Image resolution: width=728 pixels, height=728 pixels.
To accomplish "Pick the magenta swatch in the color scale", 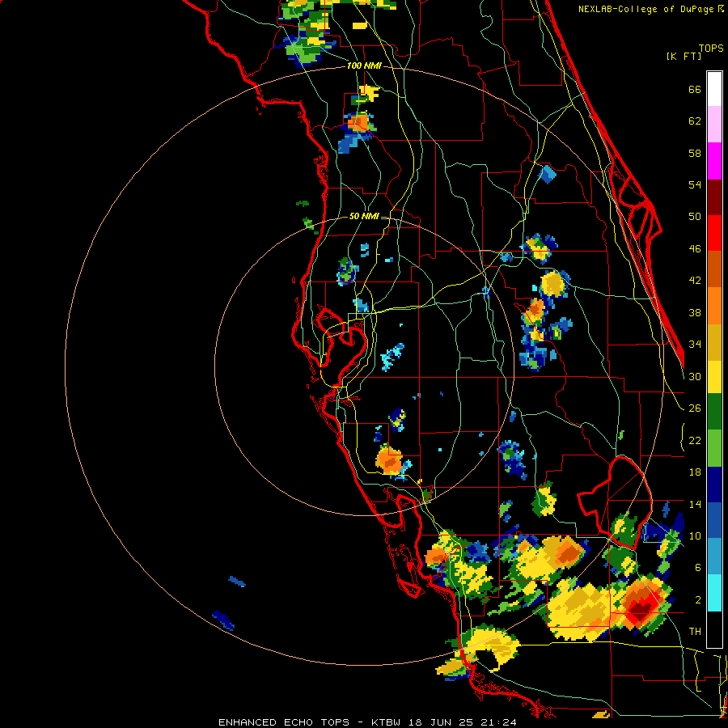I will [714, 161].
